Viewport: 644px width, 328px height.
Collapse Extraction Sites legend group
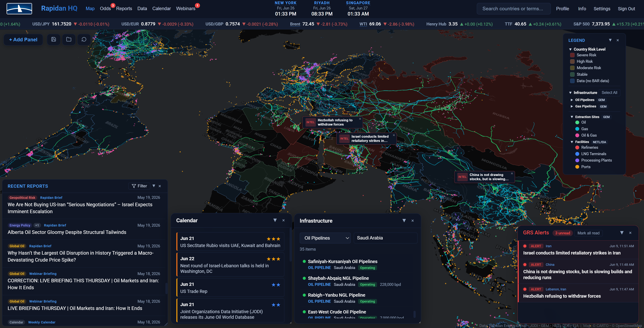click(572, 117)
